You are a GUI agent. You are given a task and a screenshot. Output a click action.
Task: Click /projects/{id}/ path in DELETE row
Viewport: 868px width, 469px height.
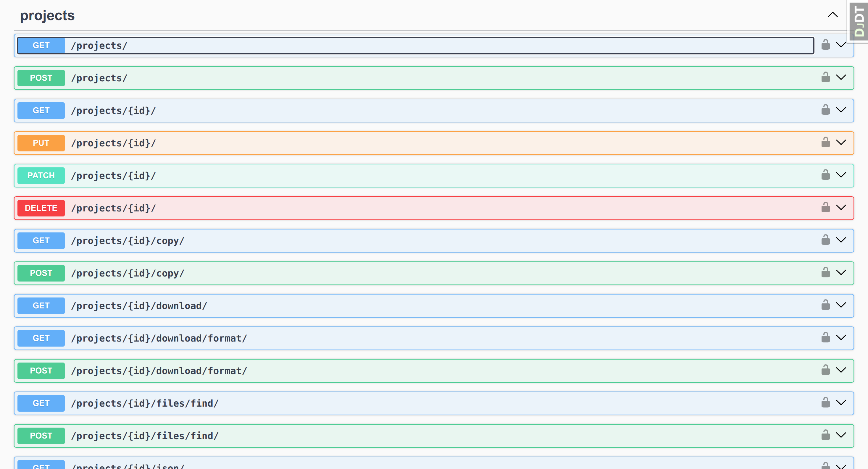coord(113,208)
